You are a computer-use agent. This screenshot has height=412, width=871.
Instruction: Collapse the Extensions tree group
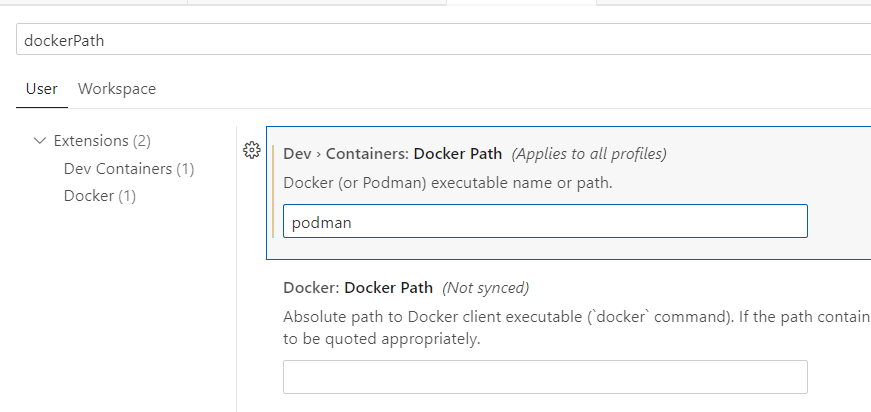[39, 140]
